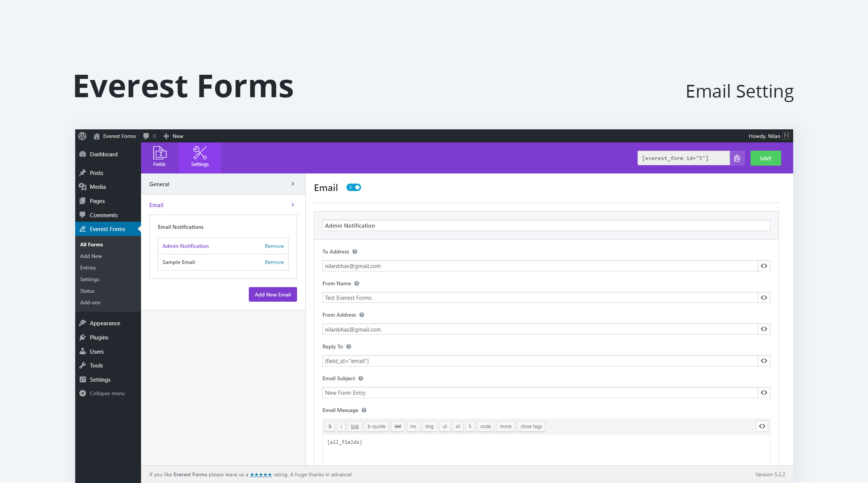Toggle the Email settings section enabled state

coord(354,187)
